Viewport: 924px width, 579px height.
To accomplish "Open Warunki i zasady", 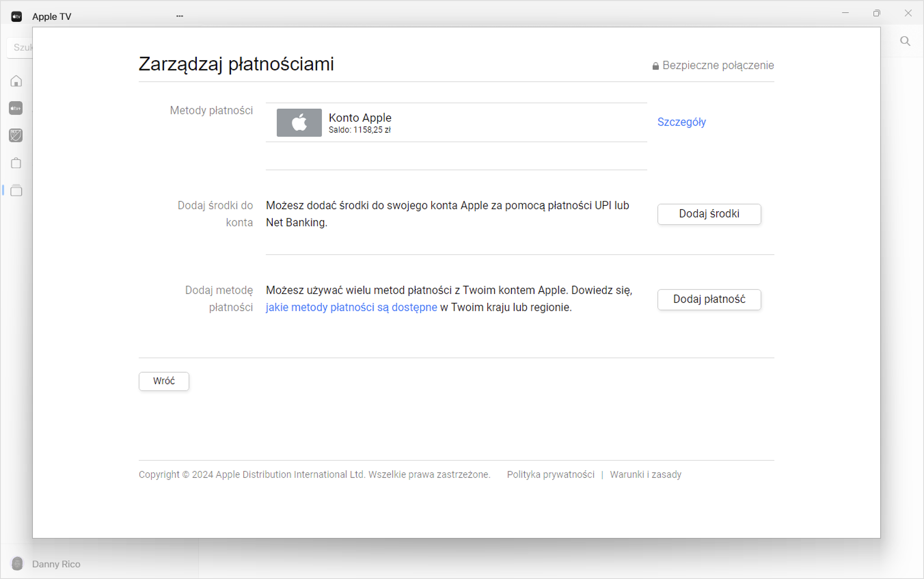I will [x=646, y=474].
